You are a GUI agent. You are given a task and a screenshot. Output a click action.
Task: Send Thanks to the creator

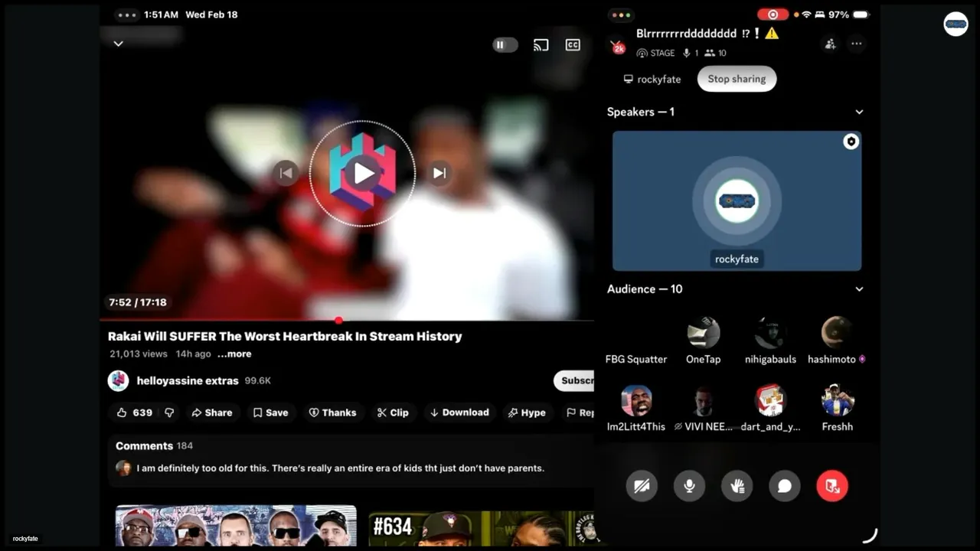pos(332,412)
